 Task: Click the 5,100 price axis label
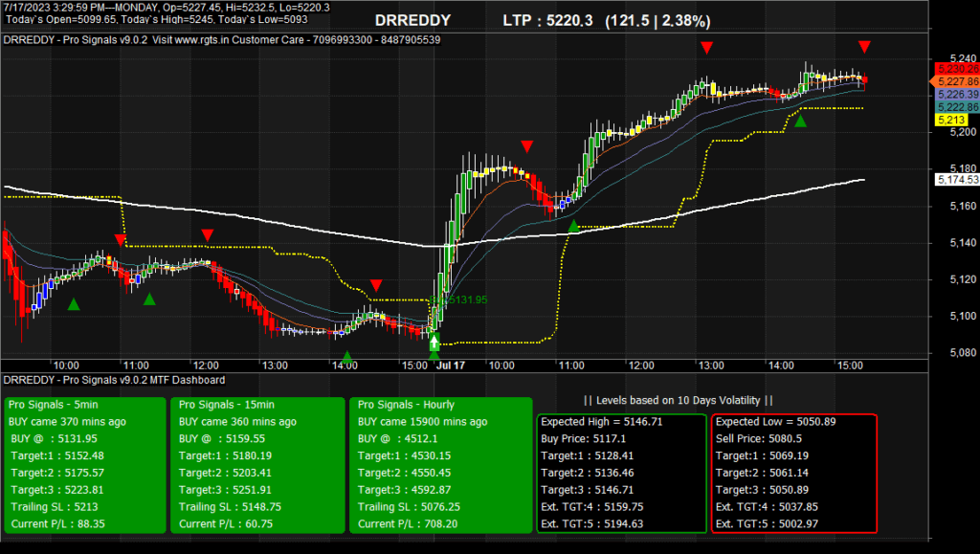(x=963, y=316)
